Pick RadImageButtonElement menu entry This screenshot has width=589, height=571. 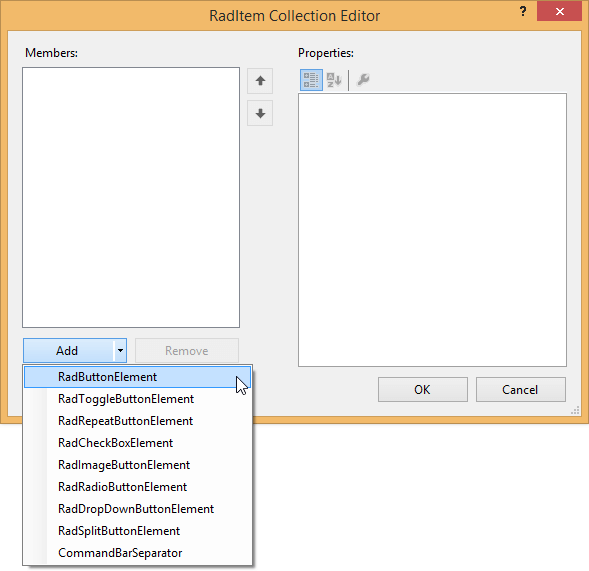click(x=137, y=465)
